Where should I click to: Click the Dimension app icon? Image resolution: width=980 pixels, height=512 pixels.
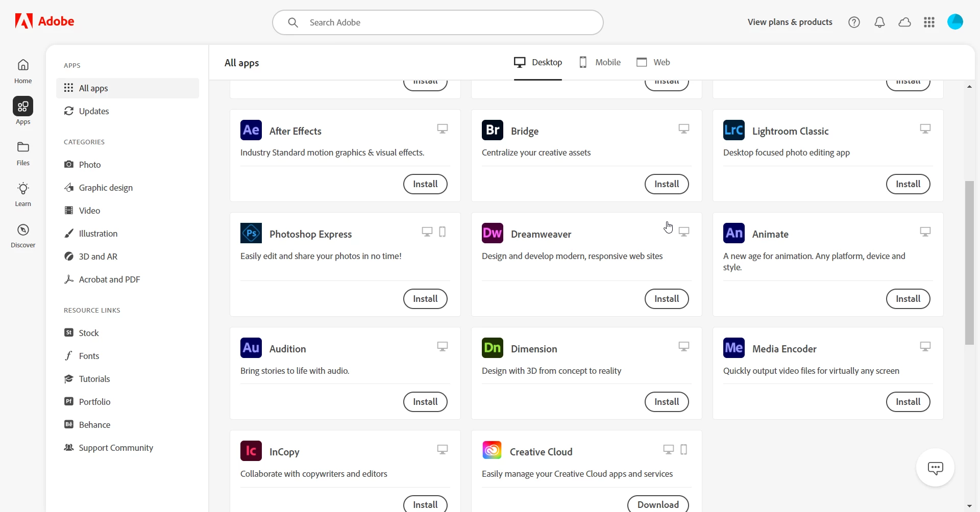click(x=493, y=348)
